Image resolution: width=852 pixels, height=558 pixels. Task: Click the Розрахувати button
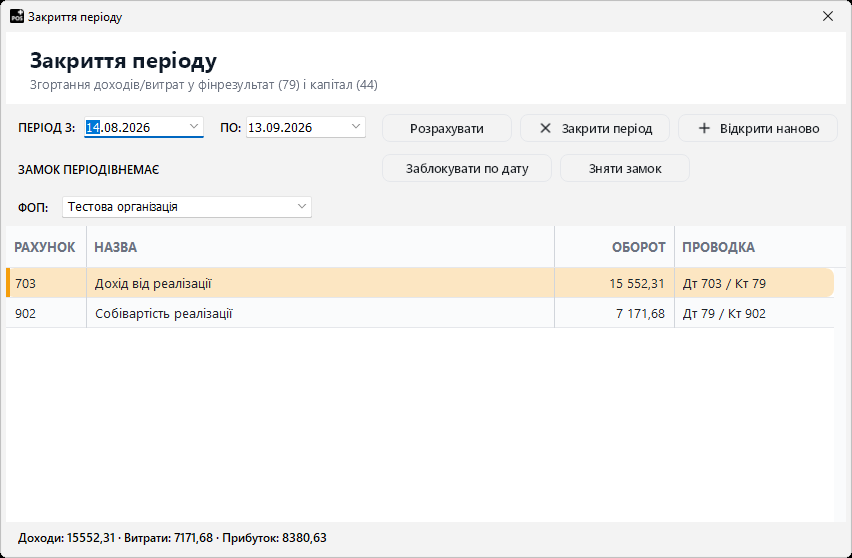point(447,128)
